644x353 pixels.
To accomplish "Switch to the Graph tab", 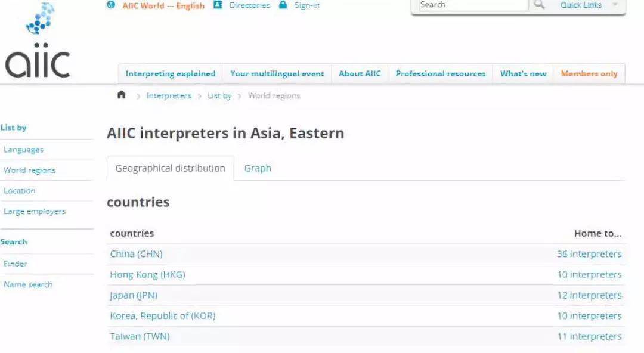I will pos(258,168).
